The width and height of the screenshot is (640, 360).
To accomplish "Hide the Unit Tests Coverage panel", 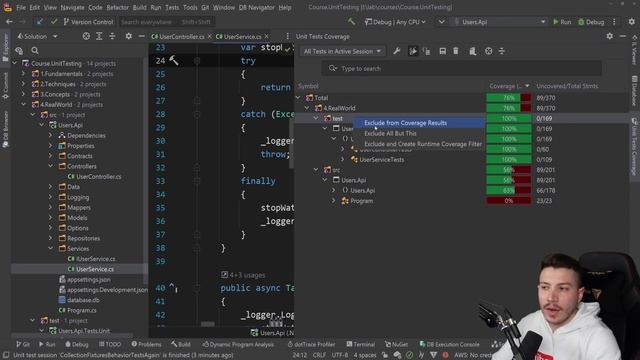I will tap(622, 36).
